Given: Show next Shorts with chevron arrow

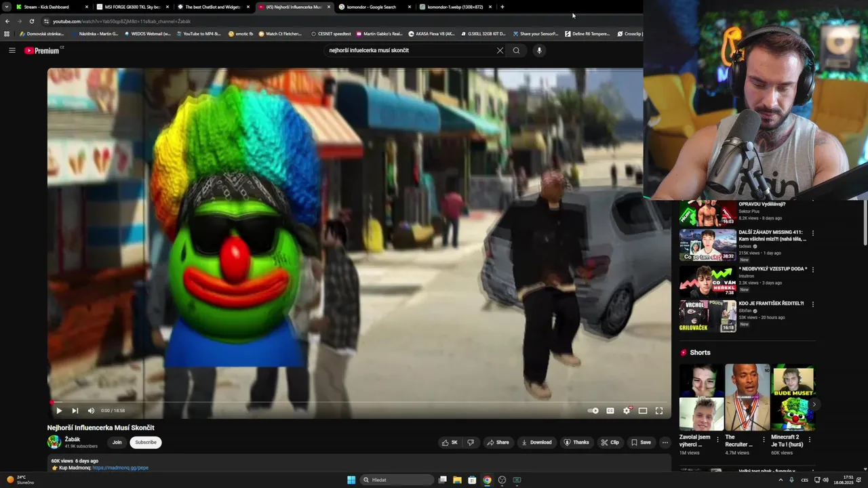Looking at the screenshot, I should [x=814, y=405].
